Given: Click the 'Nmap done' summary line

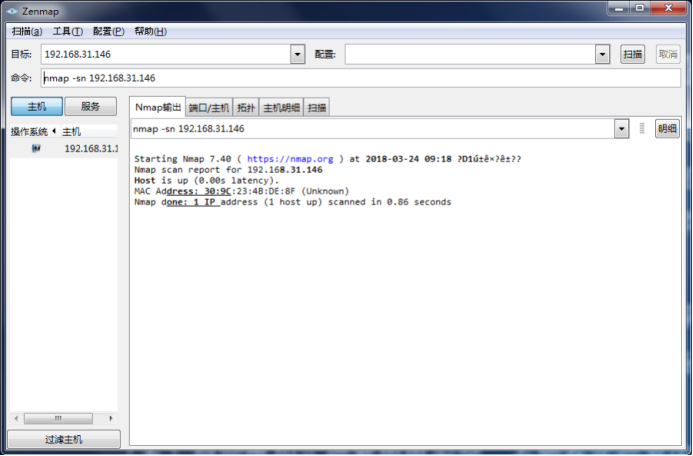Looking at the screenshot, I should tap(293, 202).
